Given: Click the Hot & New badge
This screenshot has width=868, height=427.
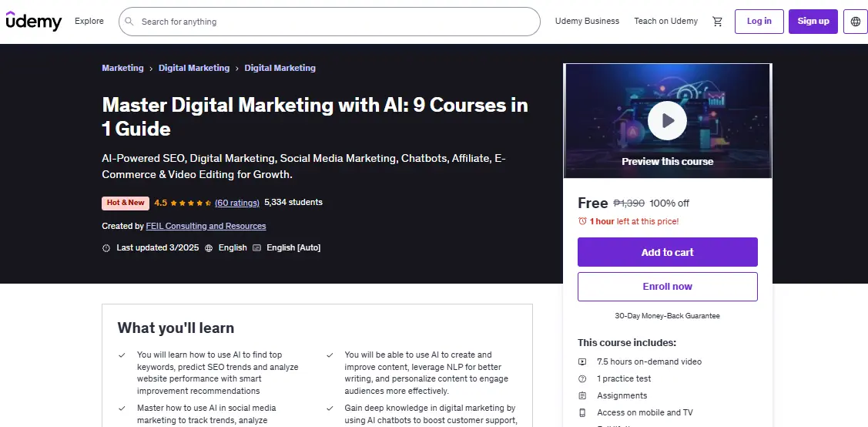Looking at the screenshot, I should (x=126, y=203).
